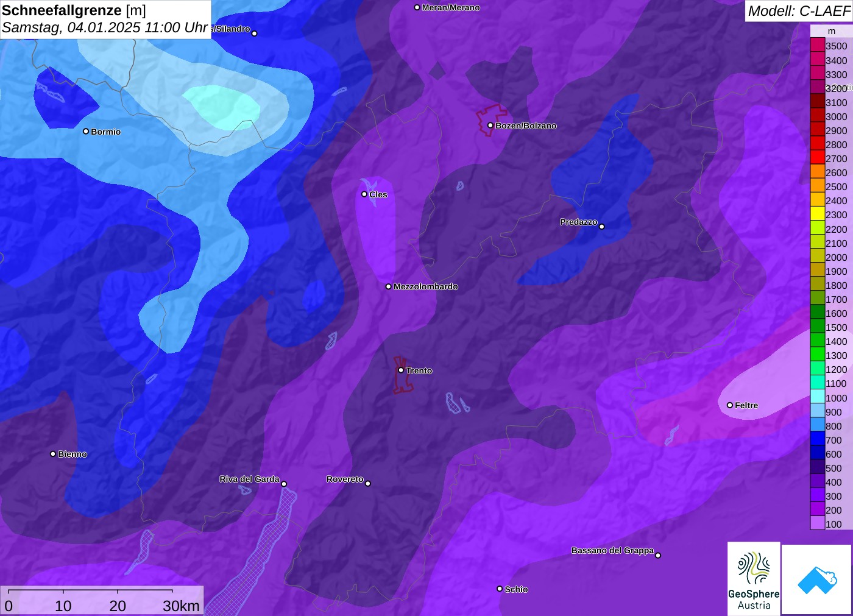Click the legend value '1900'

[x=837, y=271]
